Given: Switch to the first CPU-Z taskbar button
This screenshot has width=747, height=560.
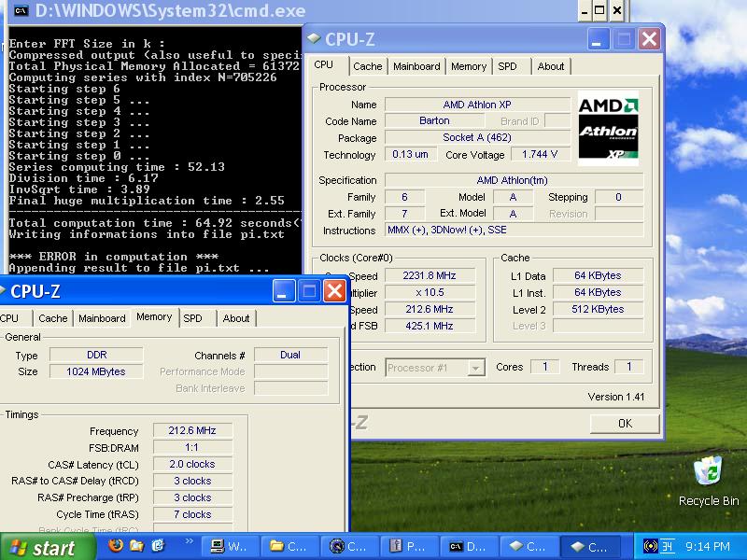Looking at the screenshot, I should click(529, 547).
